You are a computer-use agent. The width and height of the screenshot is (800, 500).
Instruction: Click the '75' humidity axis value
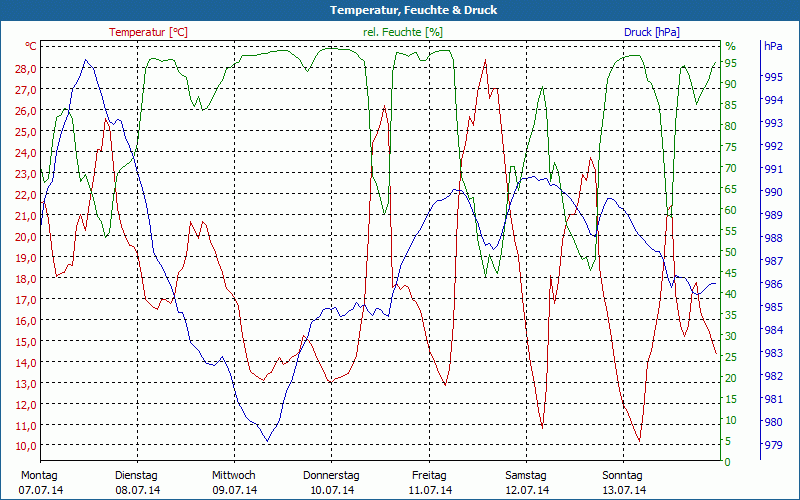pos(730,147)
